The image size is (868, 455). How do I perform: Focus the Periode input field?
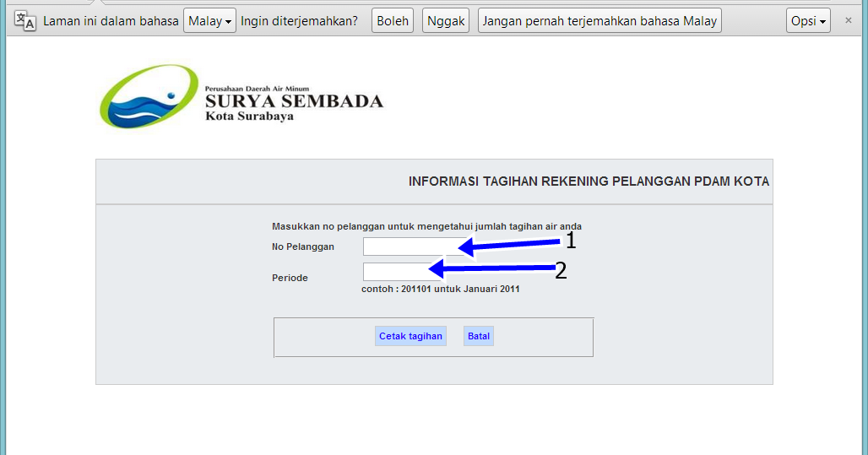[403, 272]
